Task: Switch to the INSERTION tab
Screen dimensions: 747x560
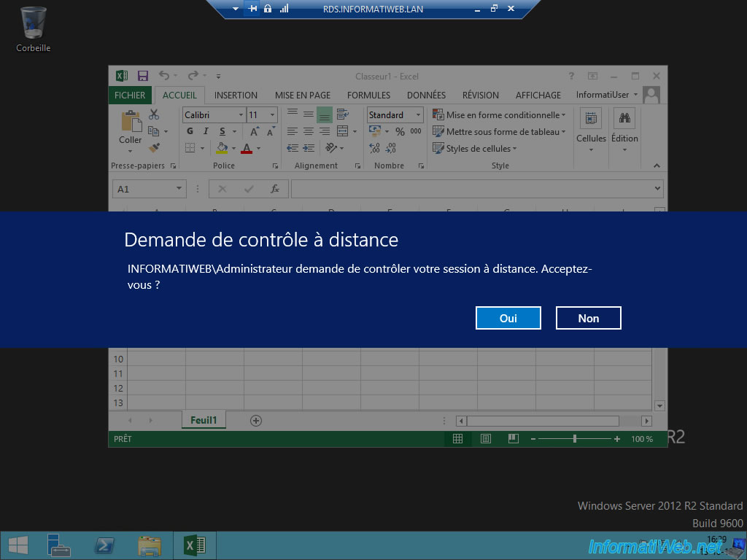Action: click(236, 96)
